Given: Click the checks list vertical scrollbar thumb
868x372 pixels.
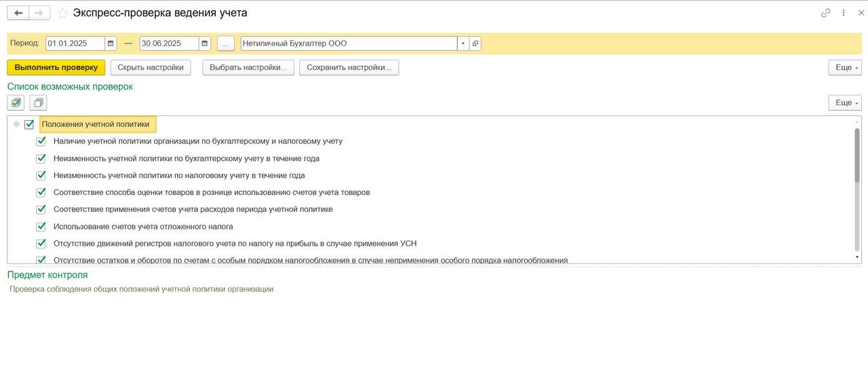Looking at the screenshot, I should coord(857,155).
